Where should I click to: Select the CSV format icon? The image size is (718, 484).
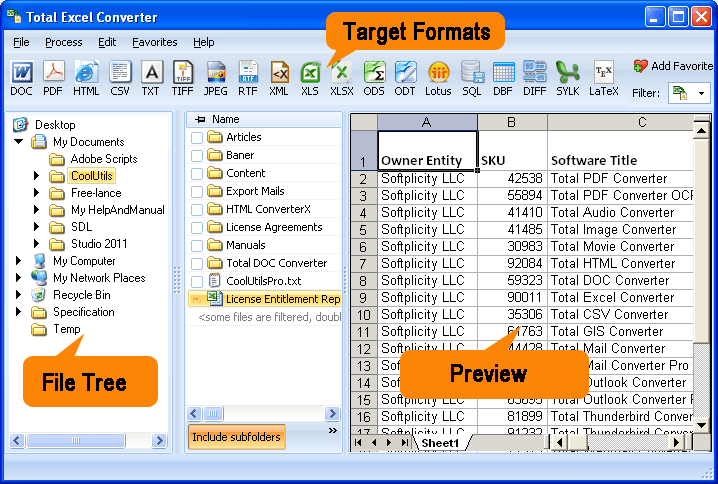tap(120, 78)
